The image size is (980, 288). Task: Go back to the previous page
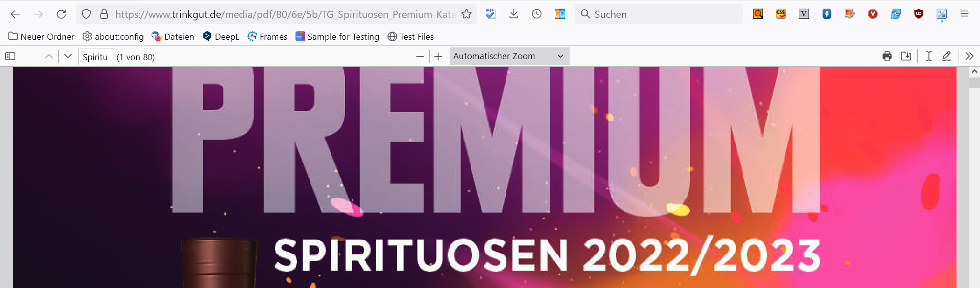tap(15, 14)
